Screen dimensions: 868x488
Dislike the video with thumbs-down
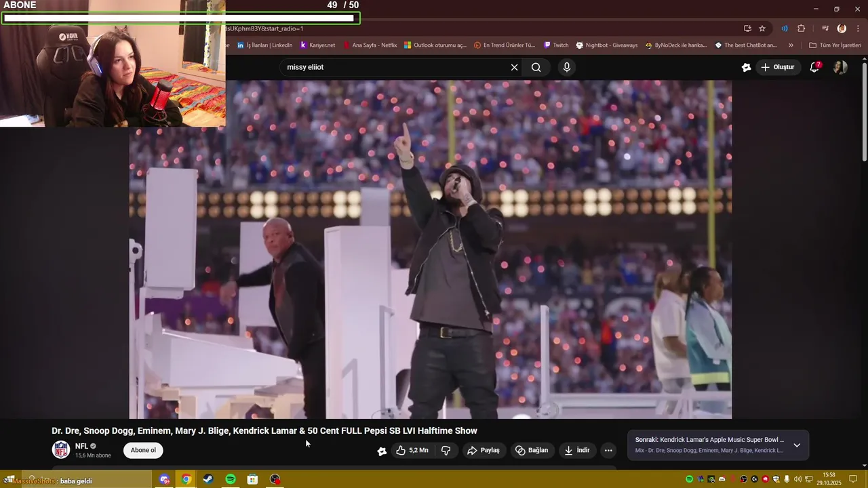[446, 450]
